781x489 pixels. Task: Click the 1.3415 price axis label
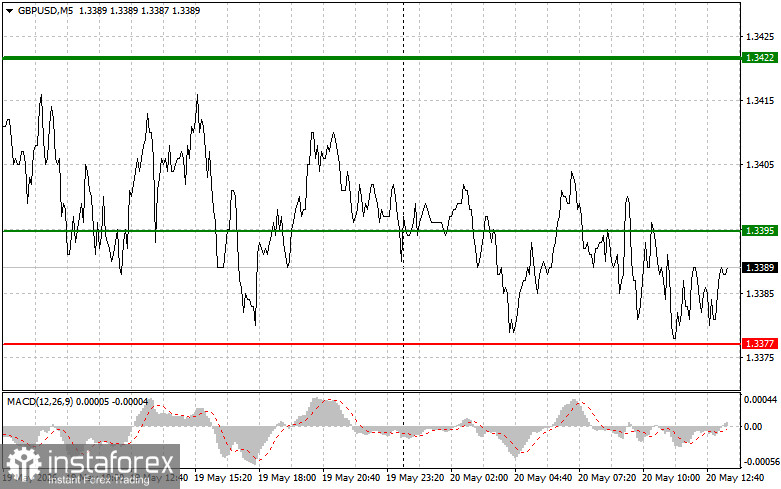click(760, 101)
